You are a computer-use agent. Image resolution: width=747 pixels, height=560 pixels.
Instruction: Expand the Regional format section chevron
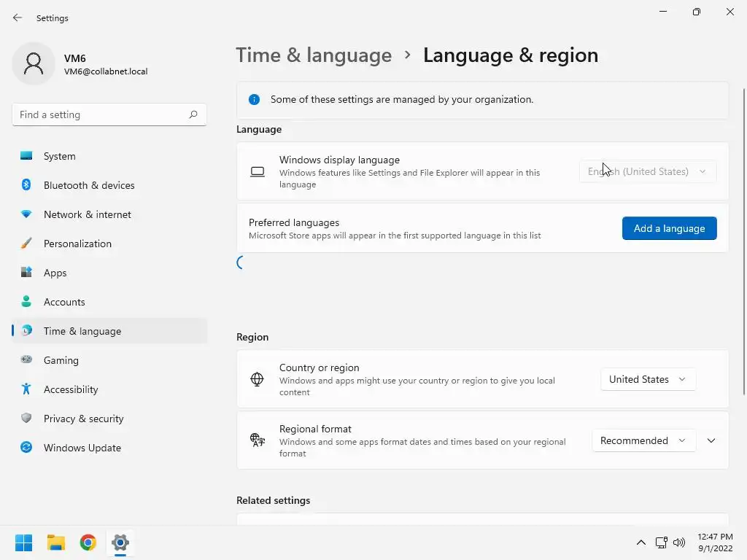click(711, 440)
